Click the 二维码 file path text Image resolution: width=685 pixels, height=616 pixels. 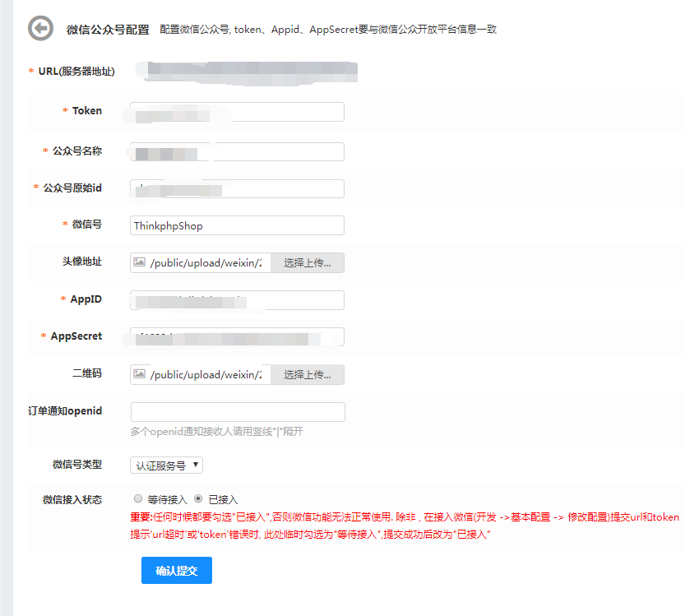(x=206, y=375)
